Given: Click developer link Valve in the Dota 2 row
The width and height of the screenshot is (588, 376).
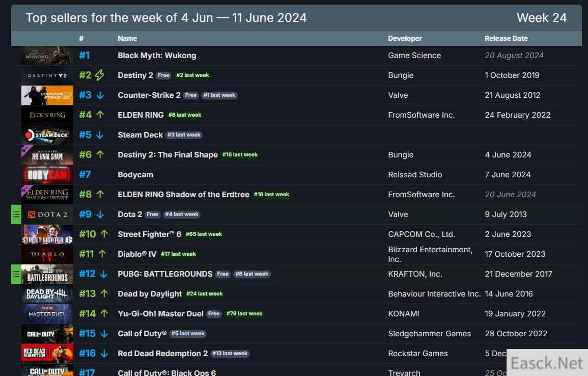Looking at the screenshot, I should (398, 214).
